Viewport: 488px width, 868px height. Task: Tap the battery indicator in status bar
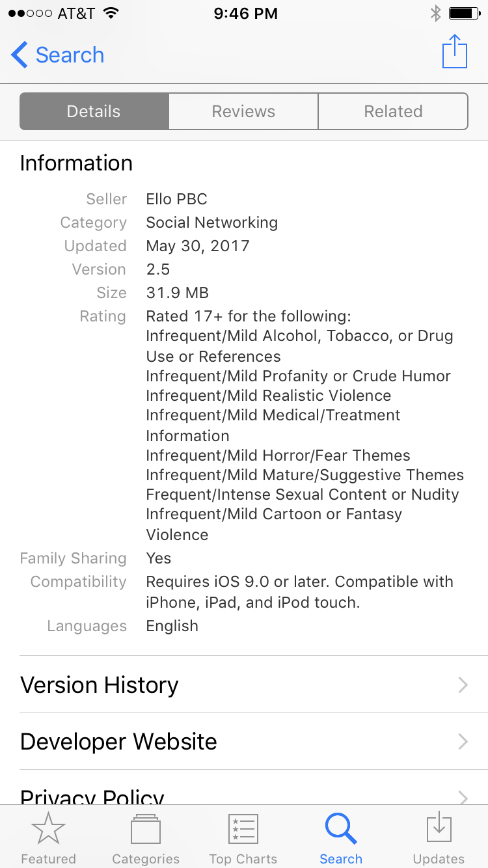pos(465,14)
